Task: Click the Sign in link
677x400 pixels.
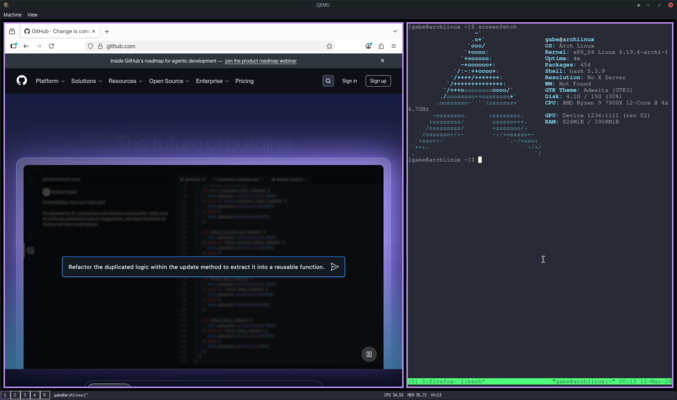Action: 349,81
